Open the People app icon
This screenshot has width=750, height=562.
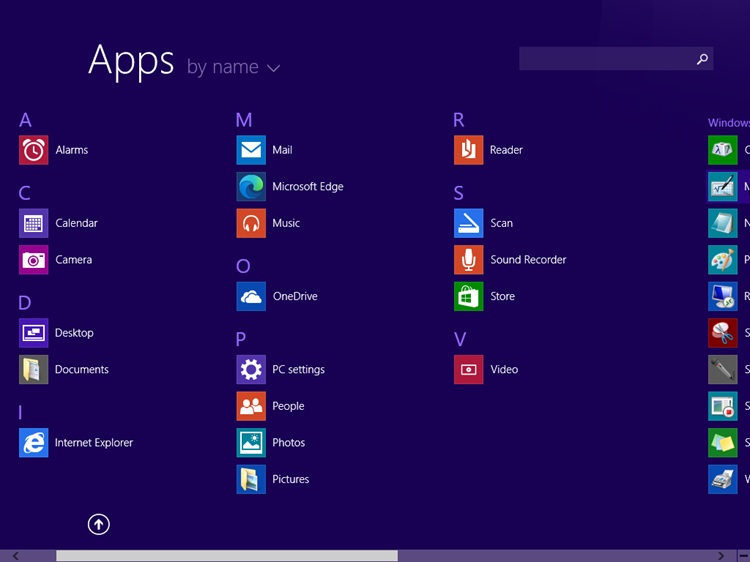click(x=251, y=406)
